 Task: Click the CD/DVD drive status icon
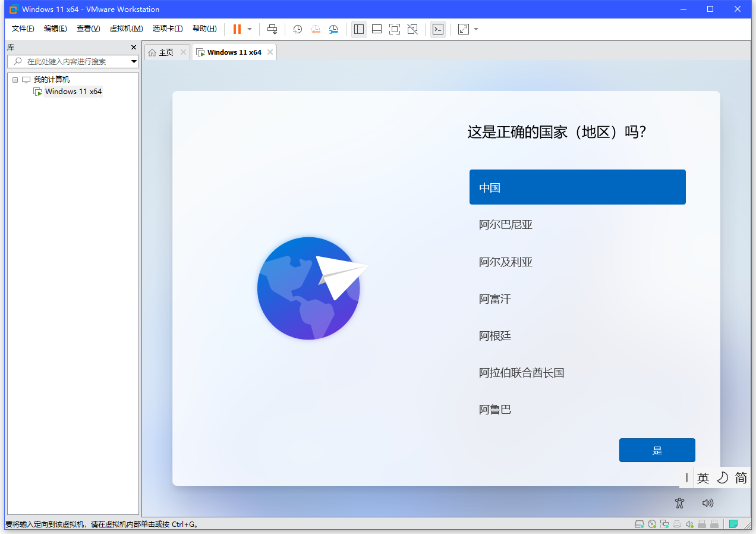[652, 524]
